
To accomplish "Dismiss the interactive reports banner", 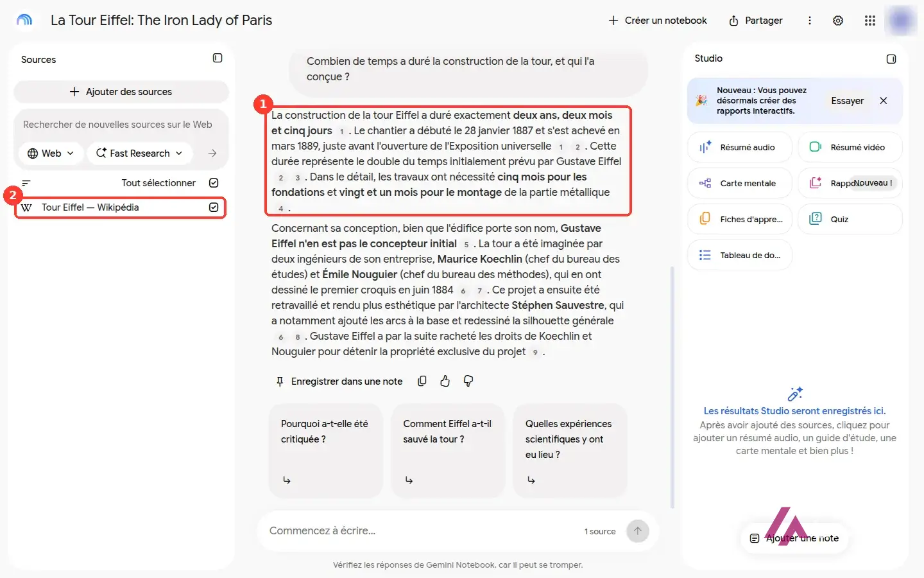I will click(x=884, y=101).
